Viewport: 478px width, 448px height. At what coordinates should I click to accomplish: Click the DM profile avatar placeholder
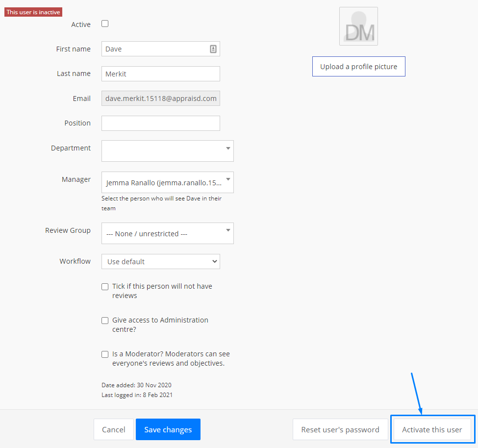point(358,26)
